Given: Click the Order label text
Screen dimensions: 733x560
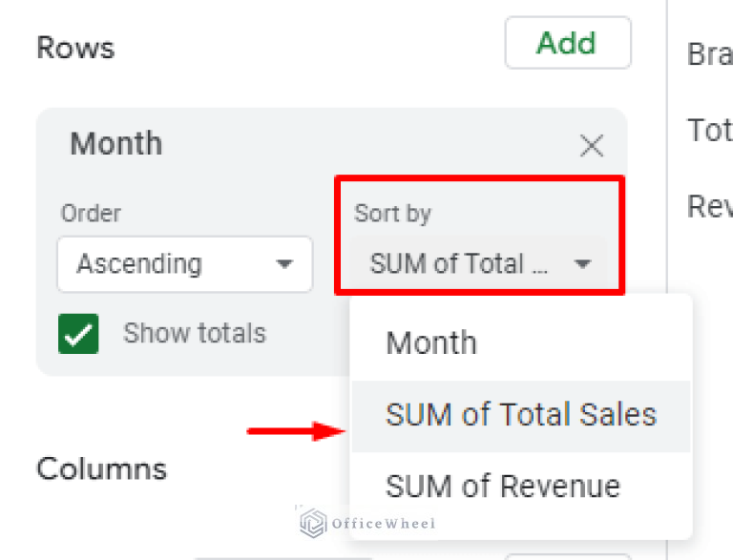Looking at the screenshot, I should pyautogui.click(x=92, y=214).
